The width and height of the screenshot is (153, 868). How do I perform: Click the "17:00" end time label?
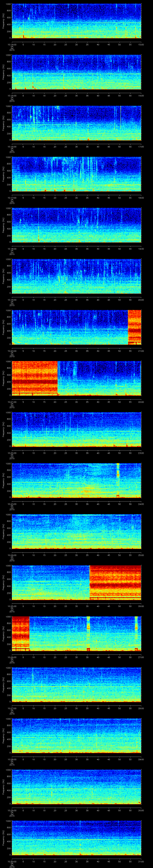(x=141, y=146)
